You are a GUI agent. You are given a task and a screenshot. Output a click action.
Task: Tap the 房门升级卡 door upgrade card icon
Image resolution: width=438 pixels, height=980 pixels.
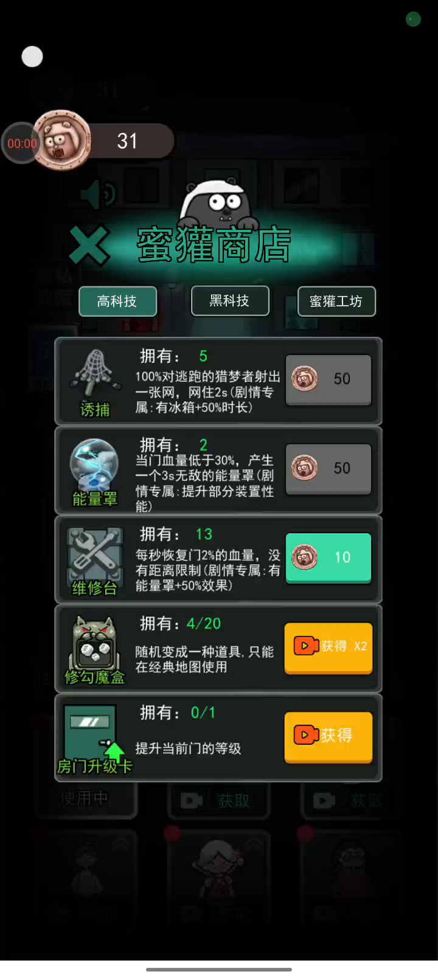click(94, 739)
